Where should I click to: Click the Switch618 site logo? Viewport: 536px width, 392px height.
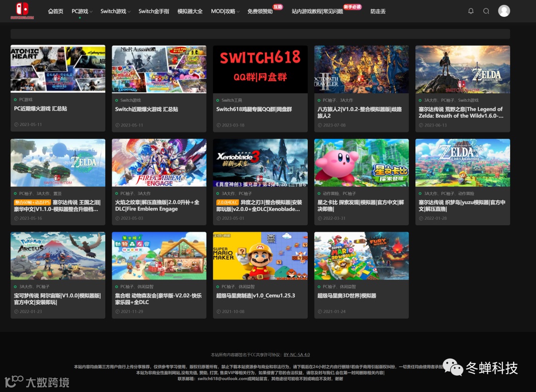[22, 11]
